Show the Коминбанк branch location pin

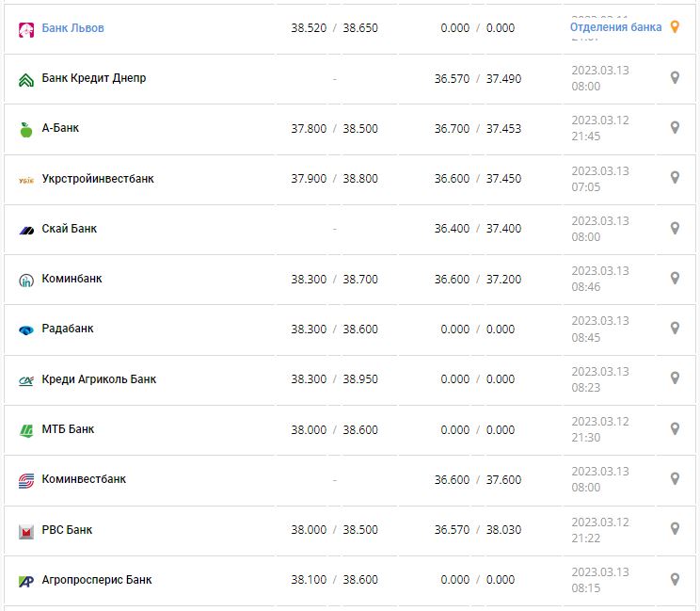point(675,278)
